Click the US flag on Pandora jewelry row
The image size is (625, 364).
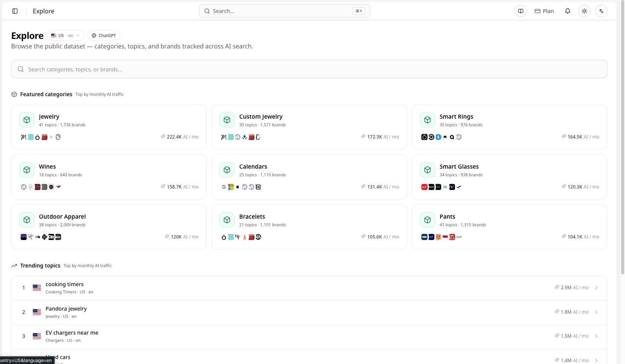tap(37, 312)
